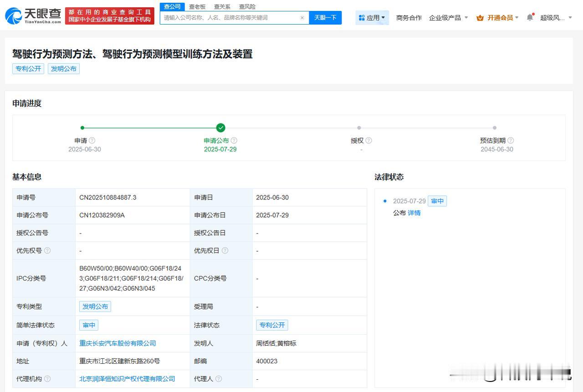Click the IPC classification codes cell

tap(132, 278)
